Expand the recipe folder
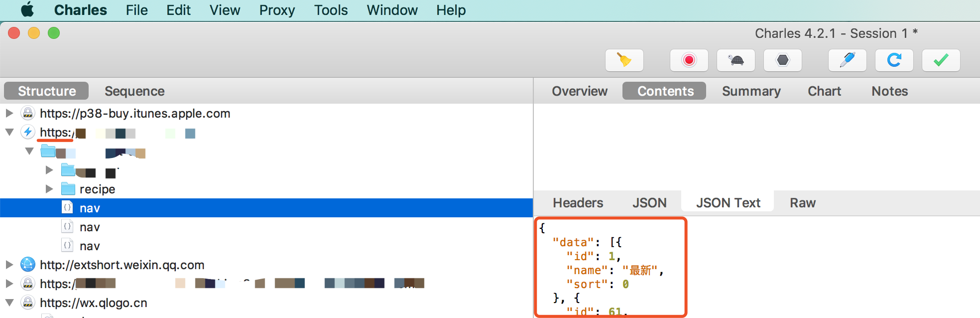The width and height of the screenshot is (980, 318). point(49,189)
